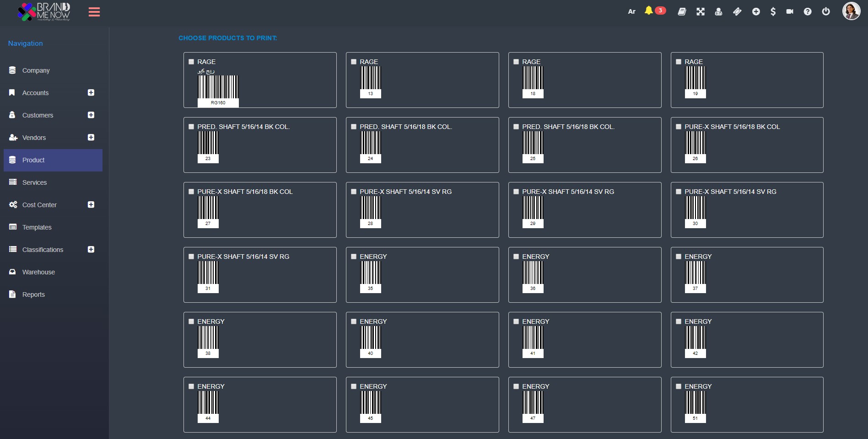Click the ticket icon in top bar
This screenshot has height=439, width=868.
[x=737, y=12]
